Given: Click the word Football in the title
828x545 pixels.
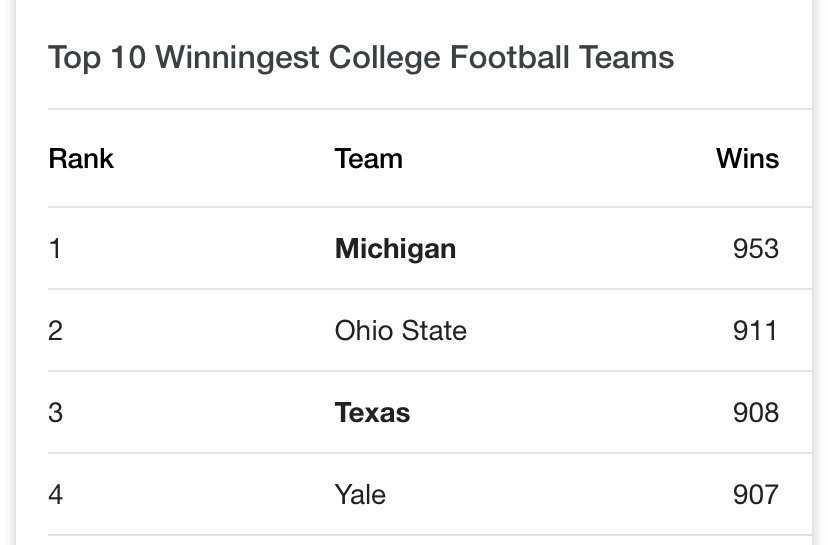Looking at the screenshot, I should click(509, 57).
